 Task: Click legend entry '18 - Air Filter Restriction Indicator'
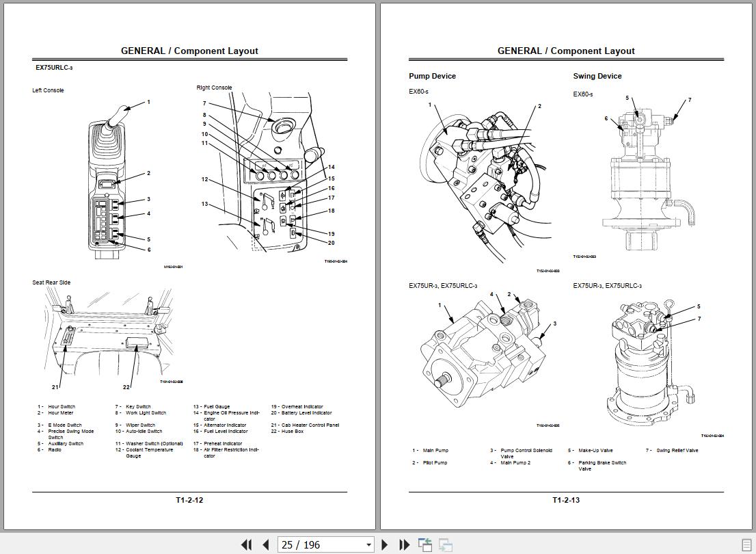click(x=226, y=453)
